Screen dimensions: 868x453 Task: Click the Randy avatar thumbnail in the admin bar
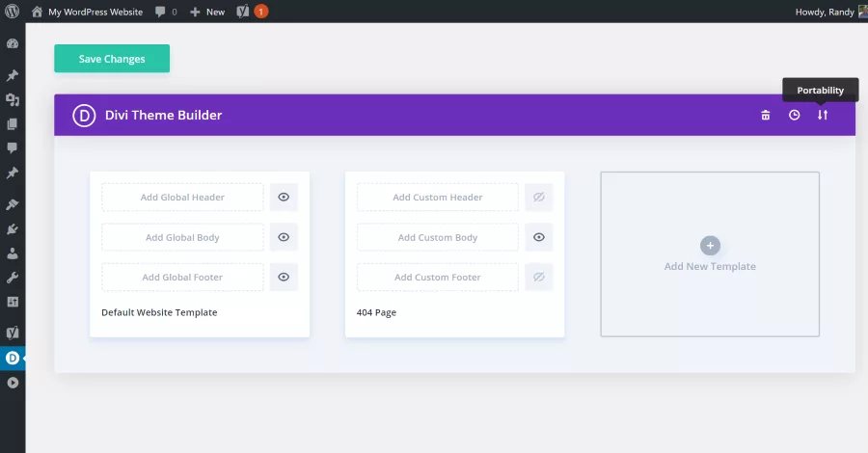coord(862,12)
